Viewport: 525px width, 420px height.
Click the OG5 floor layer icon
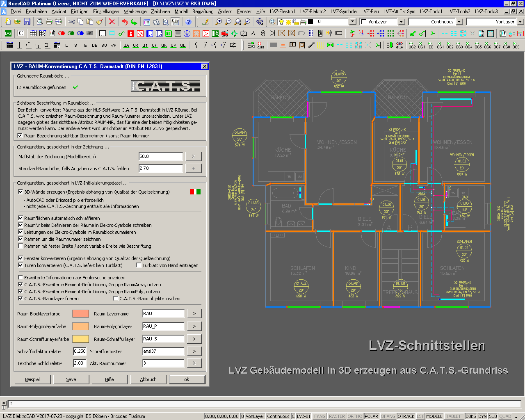pyautogui.click(x=478, y=45)
